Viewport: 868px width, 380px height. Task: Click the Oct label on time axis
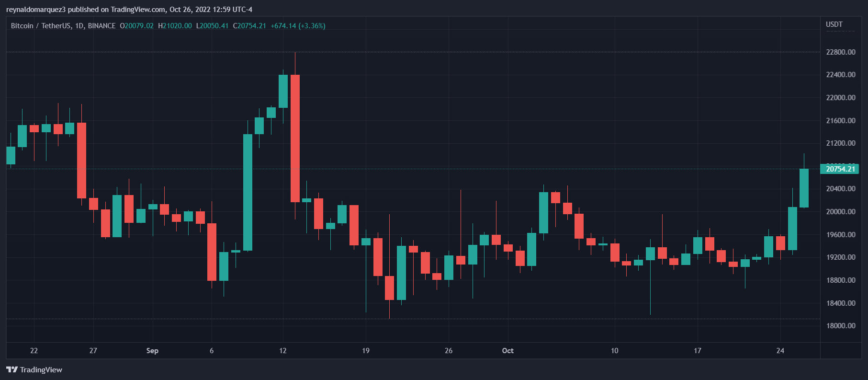[x=507, y=351]
